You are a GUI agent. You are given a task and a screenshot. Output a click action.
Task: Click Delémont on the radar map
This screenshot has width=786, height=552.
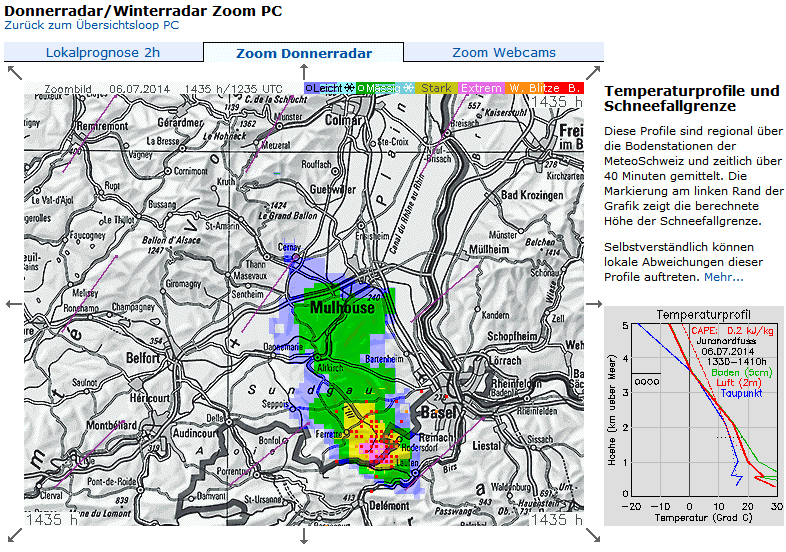(389, 505)
